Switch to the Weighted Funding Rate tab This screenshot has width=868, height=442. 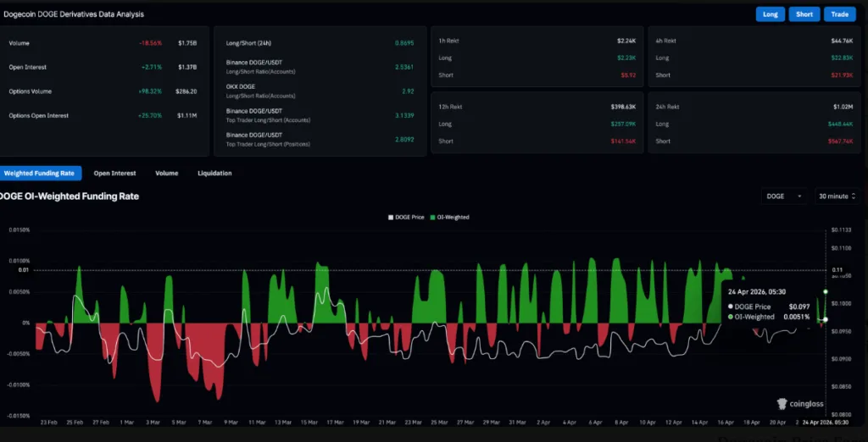[39, 173]
